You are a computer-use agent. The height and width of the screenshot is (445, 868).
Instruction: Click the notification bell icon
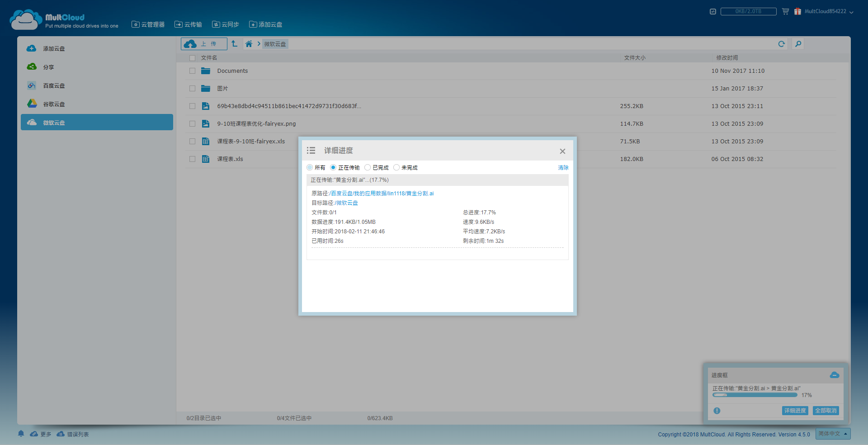[x=21, y=434]
